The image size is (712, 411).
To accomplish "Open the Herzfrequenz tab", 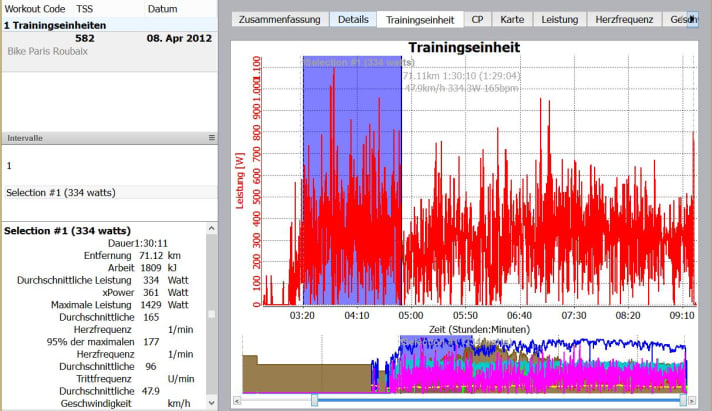I will [x=623, y=19].
